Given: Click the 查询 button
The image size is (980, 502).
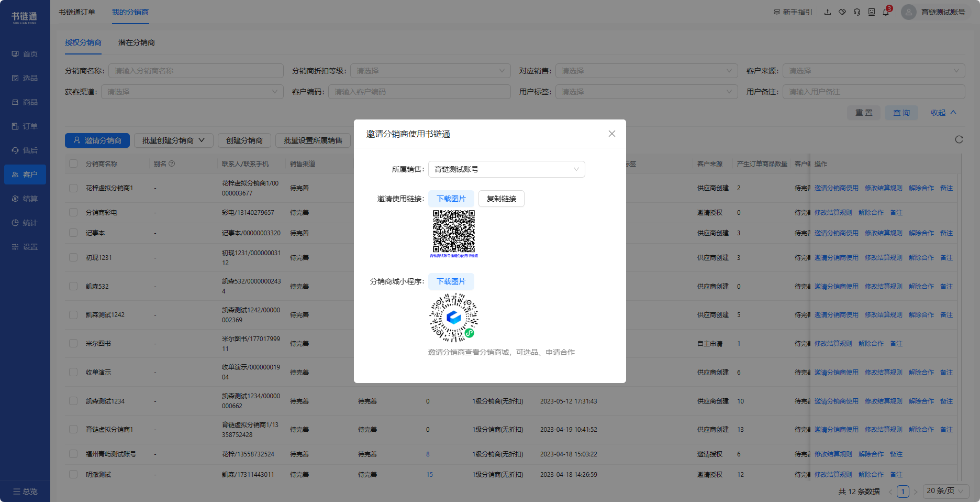Looking at the screenshot, I should tap(901, 113).
